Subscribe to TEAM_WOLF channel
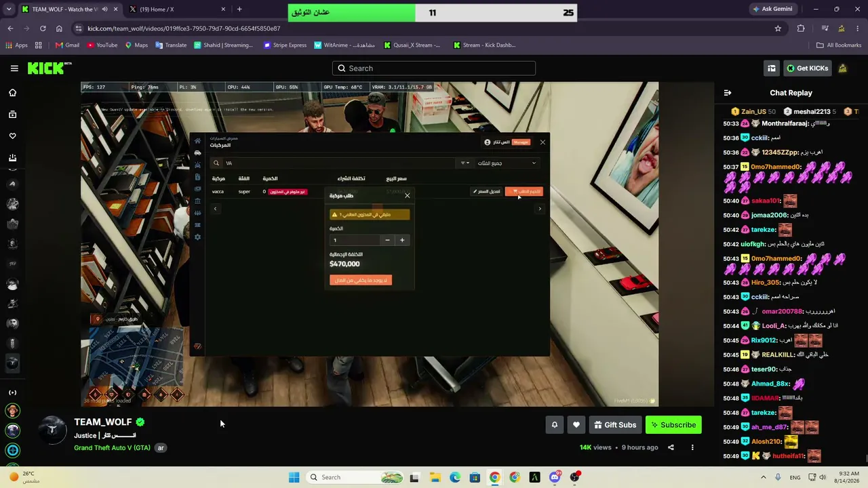The height and width of the screenshot is (488, 868). tap(673, 425)
